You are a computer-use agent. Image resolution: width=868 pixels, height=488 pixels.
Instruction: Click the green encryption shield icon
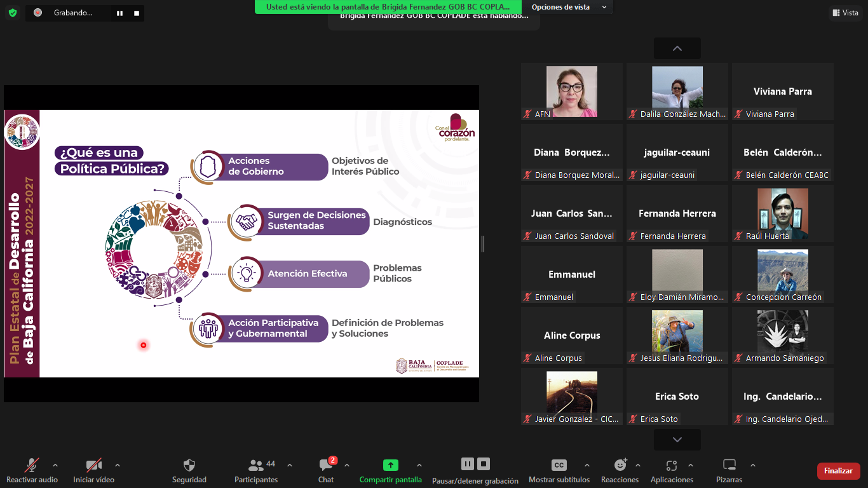(x=13, y=13)
